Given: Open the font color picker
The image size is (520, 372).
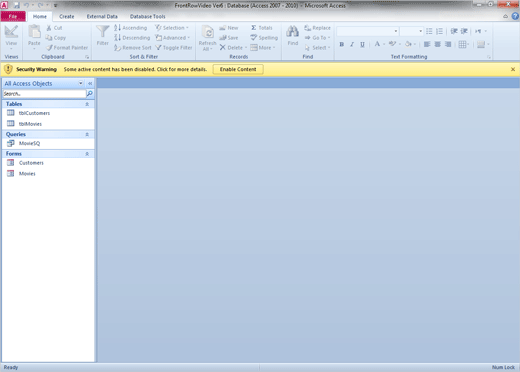Looking at the screenshot, I should [379, 44].
